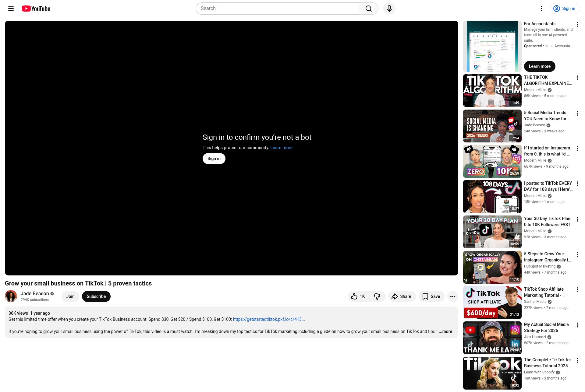Open Jade Beason channel avatar
The image size is (585, 392).
click(11, 296)
